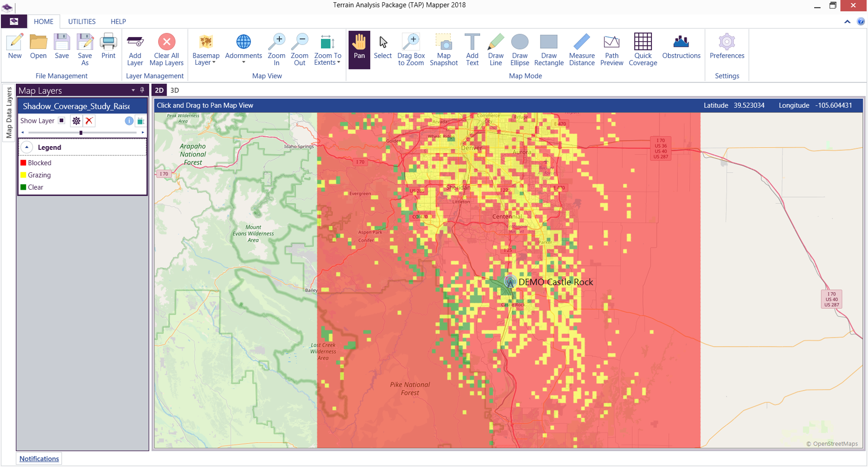Choose the Drag Box to Zoom tool
Screen dimensions: 868x467
(x=411, y=50)
